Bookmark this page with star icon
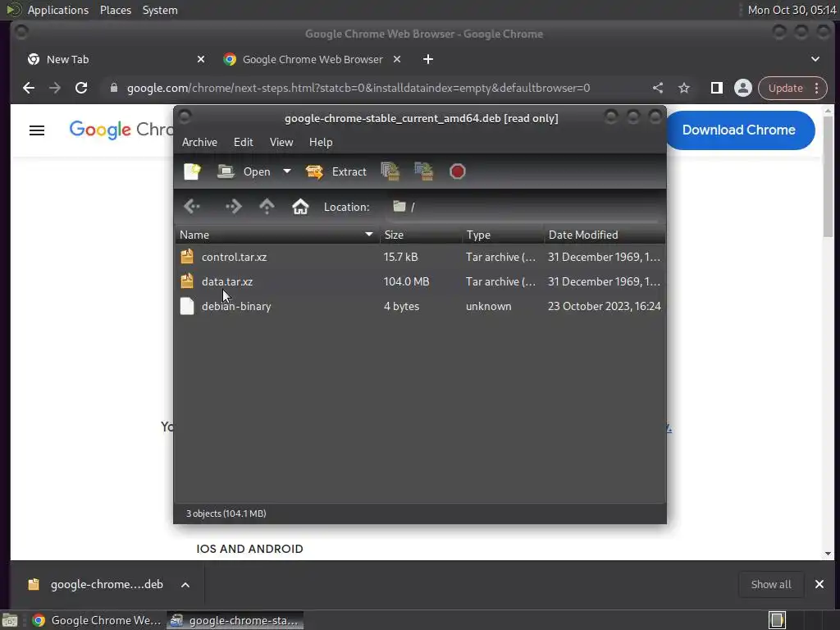Image resolution: width=840 pixels, height=630 pixels. (x=684, y=88)
